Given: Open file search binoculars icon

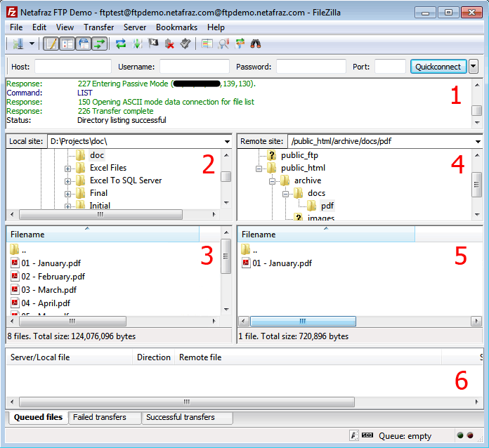Looking at the screenshot, I should tap(256, 44).
